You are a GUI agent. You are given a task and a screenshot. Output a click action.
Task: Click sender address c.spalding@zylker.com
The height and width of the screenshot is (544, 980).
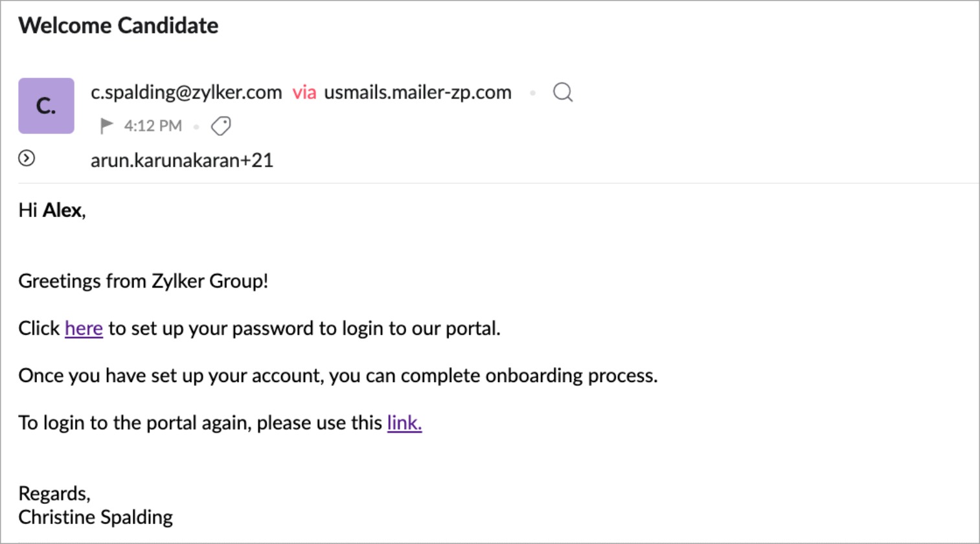click(186, 93)
